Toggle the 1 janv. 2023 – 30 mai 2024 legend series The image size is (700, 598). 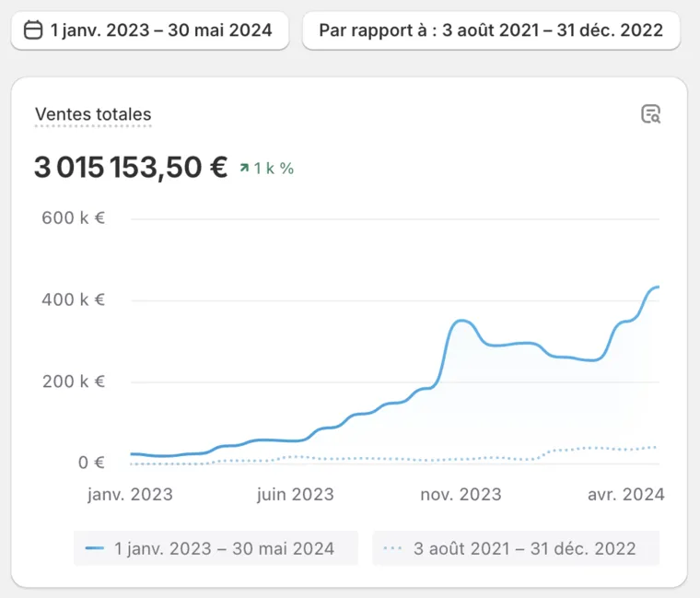coord(216,548)
